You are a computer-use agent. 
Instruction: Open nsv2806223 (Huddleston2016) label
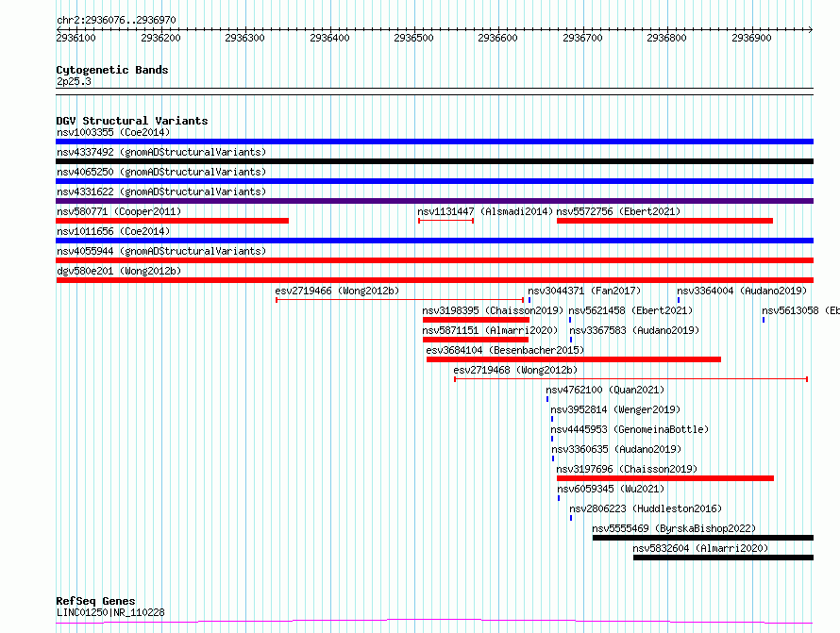click(646, 508)
